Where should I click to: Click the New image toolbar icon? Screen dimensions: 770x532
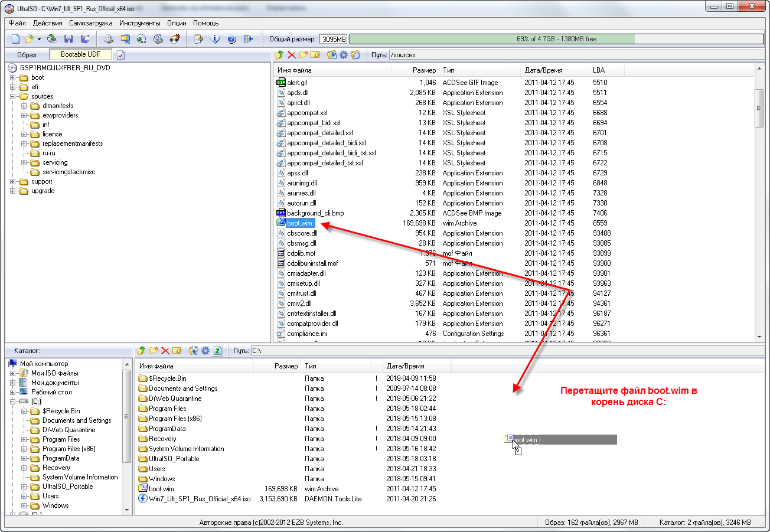pyautogui.click(x=15, y=39)
